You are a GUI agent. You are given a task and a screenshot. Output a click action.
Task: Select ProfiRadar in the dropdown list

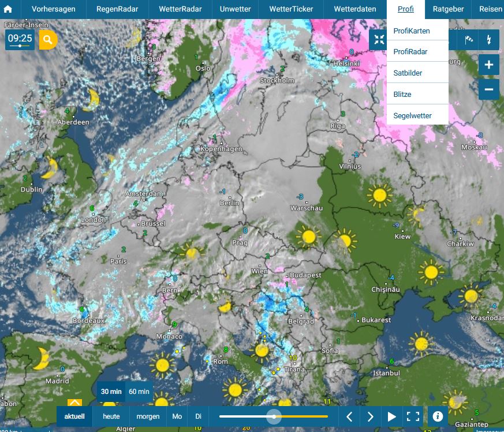tap(410, 52)
